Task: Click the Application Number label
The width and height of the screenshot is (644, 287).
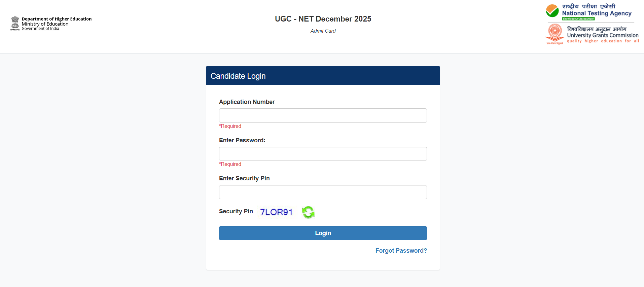Action: 247,102
